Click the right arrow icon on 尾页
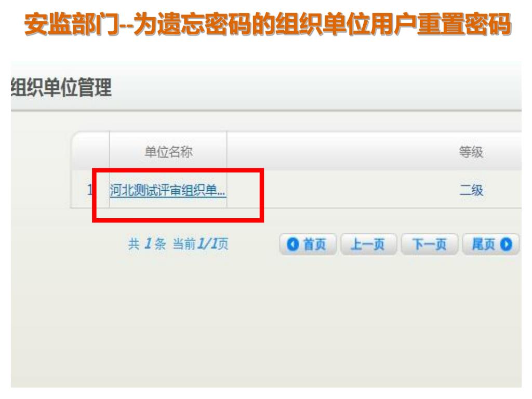 click(506, 244)
